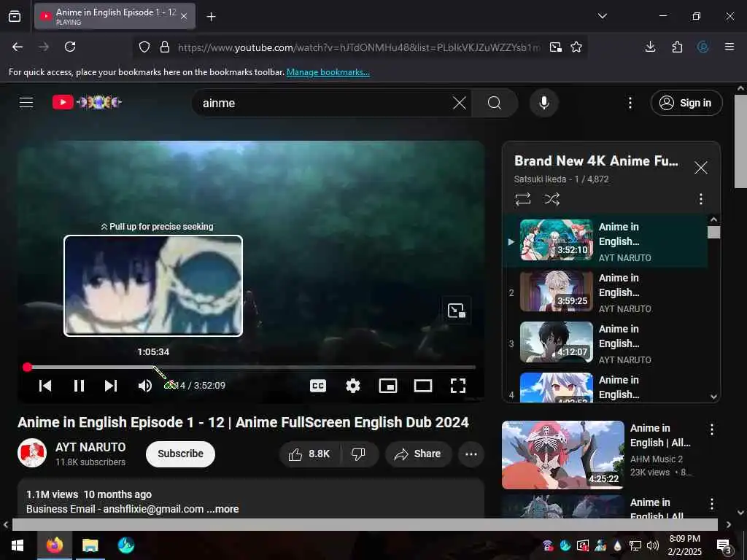Open the AYT NARUTO channel avatar

[32, 453]
